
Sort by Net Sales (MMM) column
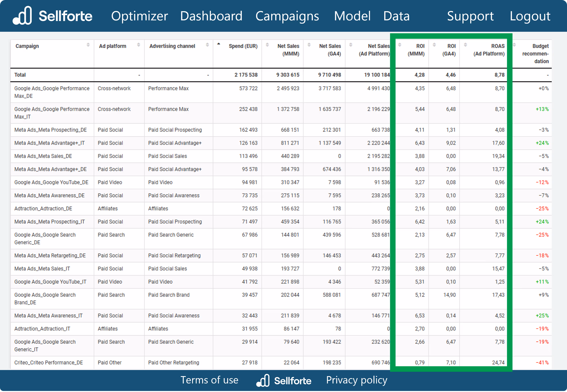click(267, 45)
